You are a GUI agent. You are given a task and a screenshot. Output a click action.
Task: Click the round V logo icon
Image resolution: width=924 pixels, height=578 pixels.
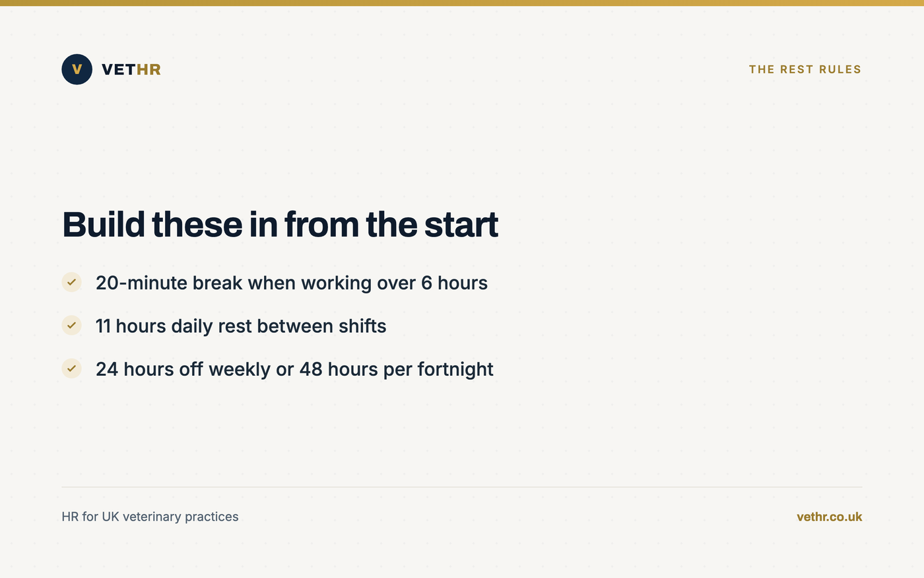point(77,69)
